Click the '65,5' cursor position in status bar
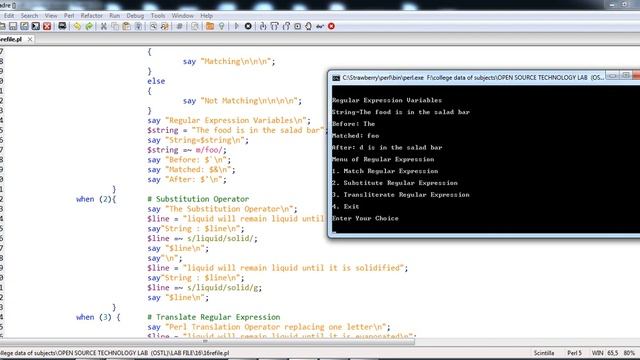Viewport: 640px width, 360px height. click(613, 353)
